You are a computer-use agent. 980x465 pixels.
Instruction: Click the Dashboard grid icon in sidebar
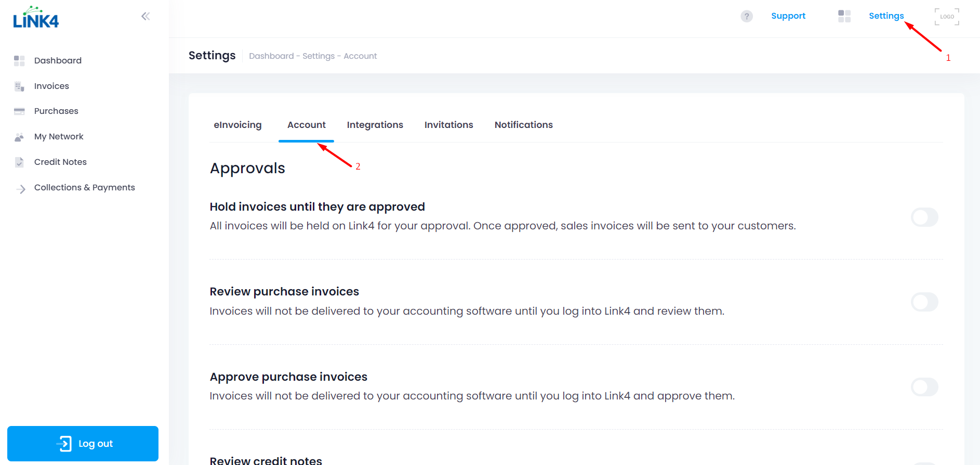[x=19, y=61]
